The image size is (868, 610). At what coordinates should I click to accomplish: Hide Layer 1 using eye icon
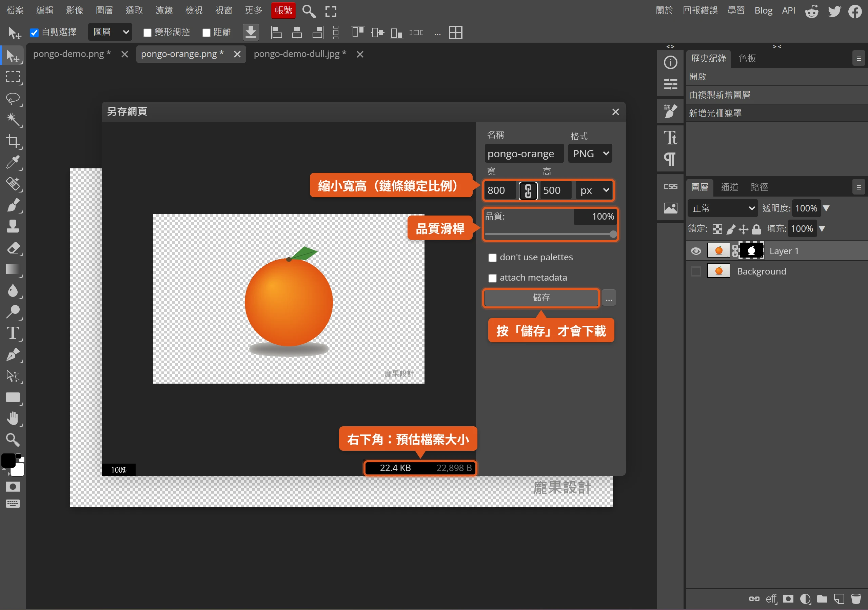pos(696,251)
